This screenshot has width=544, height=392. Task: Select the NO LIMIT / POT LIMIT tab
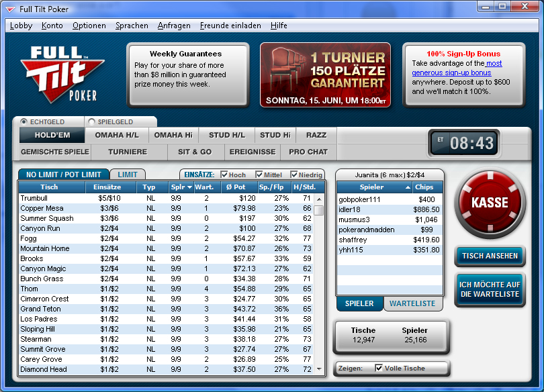(x=64, y=175)
